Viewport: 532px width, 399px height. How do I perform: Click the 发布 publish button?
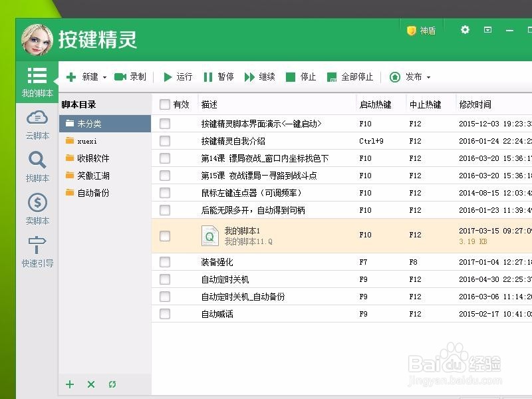(x=406, y=77)
